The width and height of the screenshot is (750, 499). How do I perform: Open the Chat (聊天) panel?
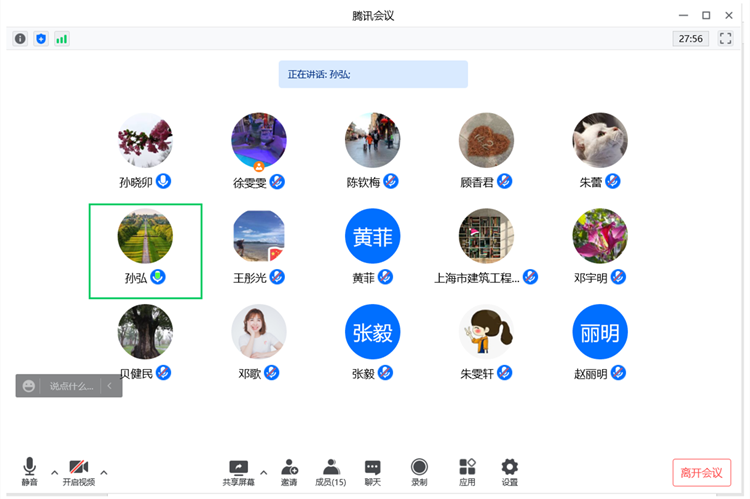[x=373, y=473]
